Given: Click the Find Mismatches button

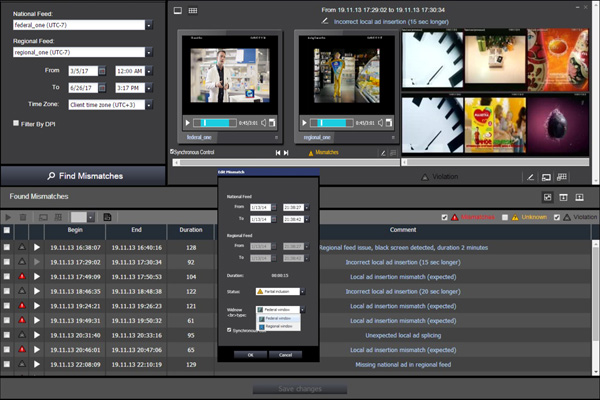Looking at the screenshot, I should (83, 175).
